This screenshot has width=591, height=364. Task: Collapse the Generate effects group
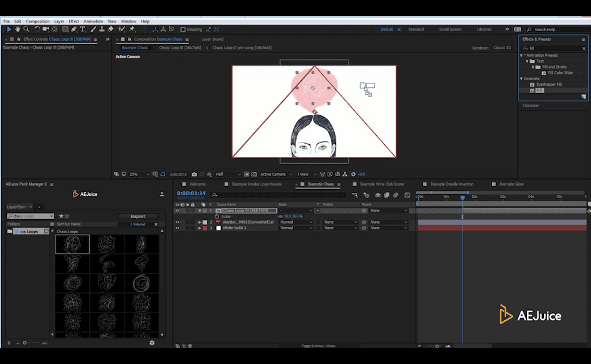tap(522, 79)
